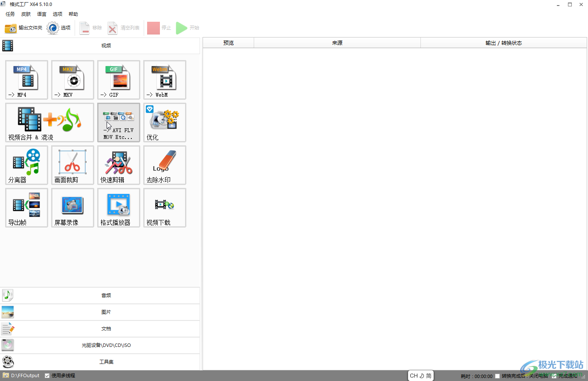The width and height of the screenshot is (588, 381).
Task: Open the quick edit (快速剪辑) tool
Action: coord(119,165)
